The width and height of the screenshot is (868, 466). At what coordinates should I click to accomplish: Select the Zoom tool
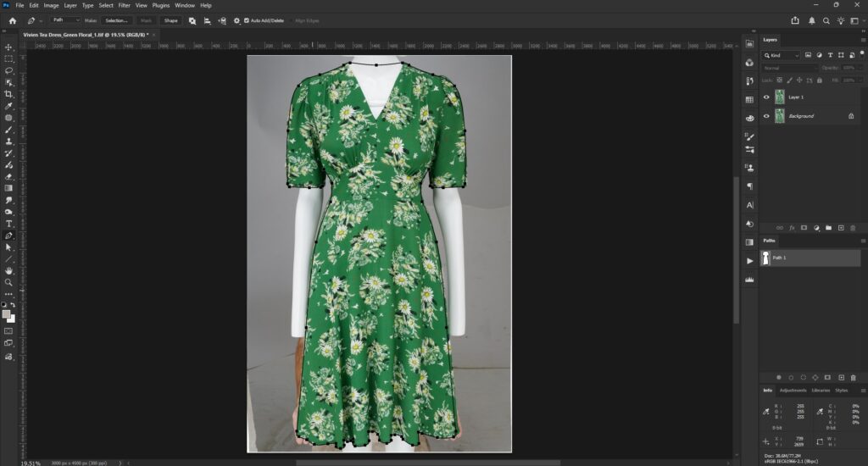pyautogui.click(x=8, y=282)
